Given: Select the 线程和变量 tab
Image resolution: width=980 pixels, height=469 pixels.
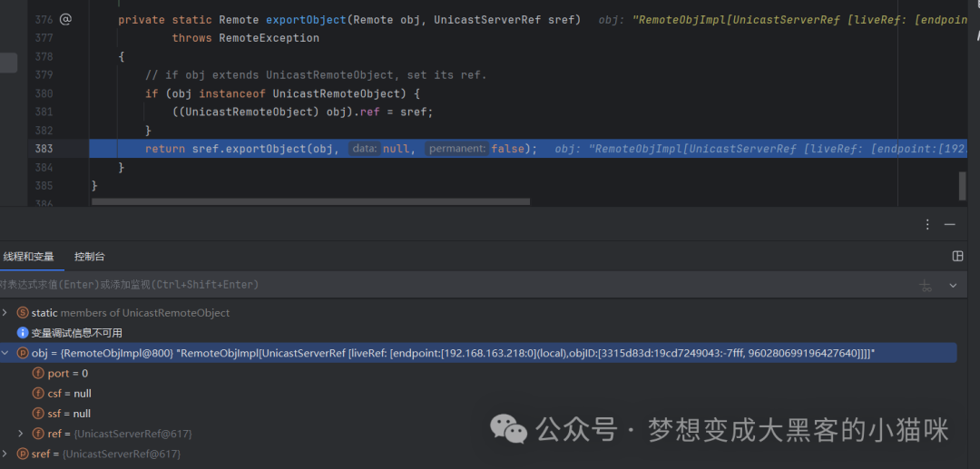Looking at the screenshot, I should (x=29, y=257).
